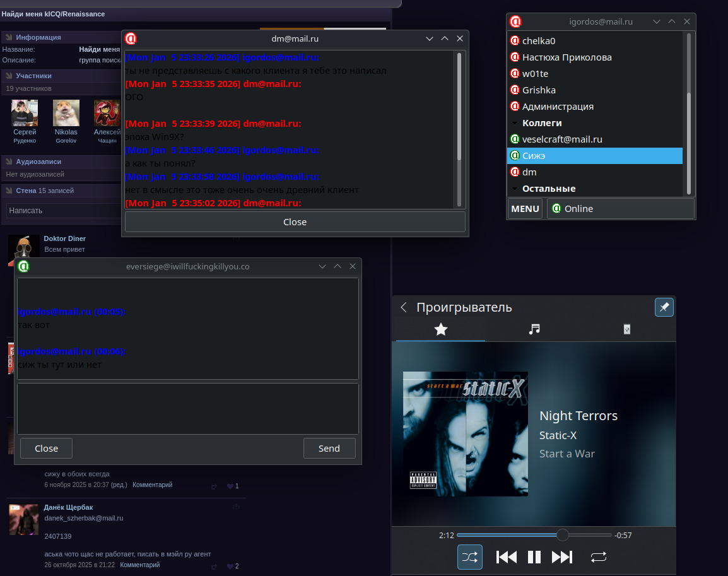Open the MENU button in contact list
Image resolution: width=728 pixels, height=576 pixels.
525,209
